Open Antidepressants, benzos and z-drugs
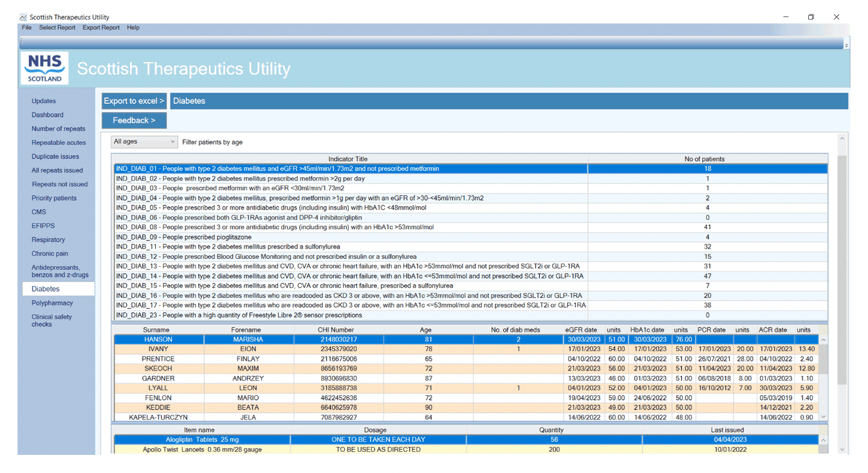Screen dimensions: 868x473 60,271
